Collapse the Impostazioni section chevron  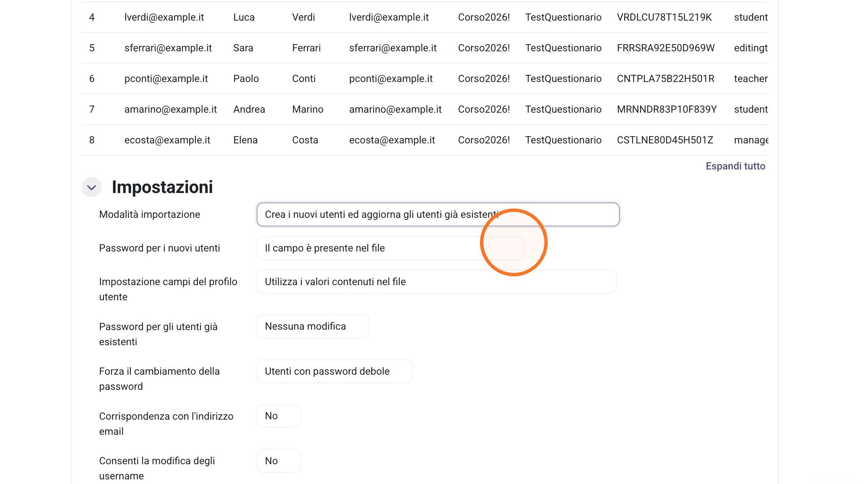click(x=92, y=188)
